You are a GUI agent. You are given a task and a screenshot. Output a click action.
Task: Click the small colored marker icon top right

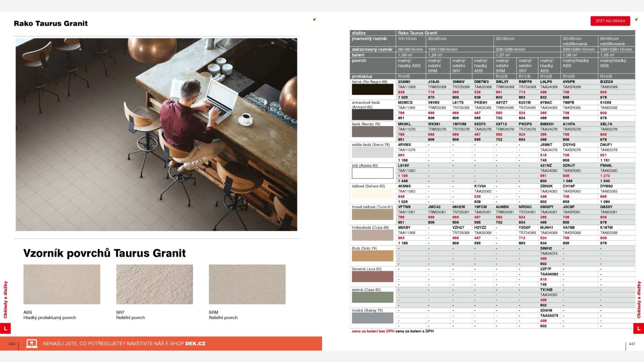636,19
